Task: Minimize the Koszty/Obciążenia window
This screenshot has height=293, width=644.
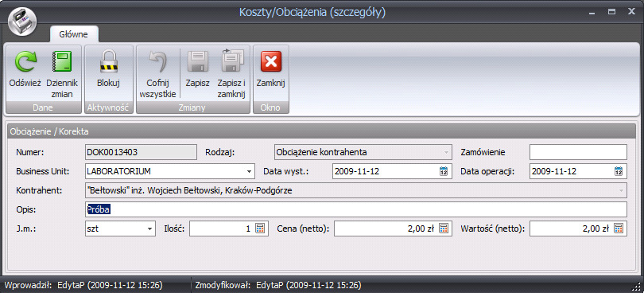Action: pos(592,14)
